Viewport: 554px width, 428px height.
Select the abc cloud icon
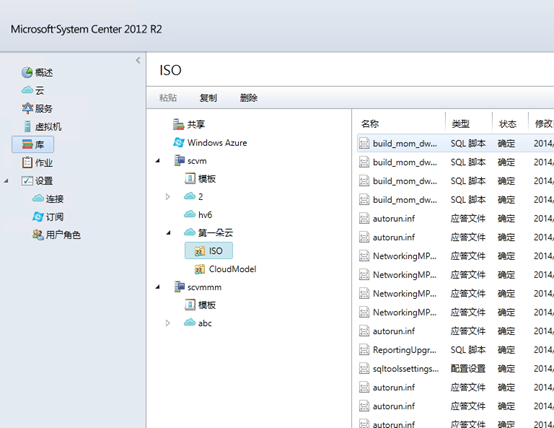coord(190,322)
